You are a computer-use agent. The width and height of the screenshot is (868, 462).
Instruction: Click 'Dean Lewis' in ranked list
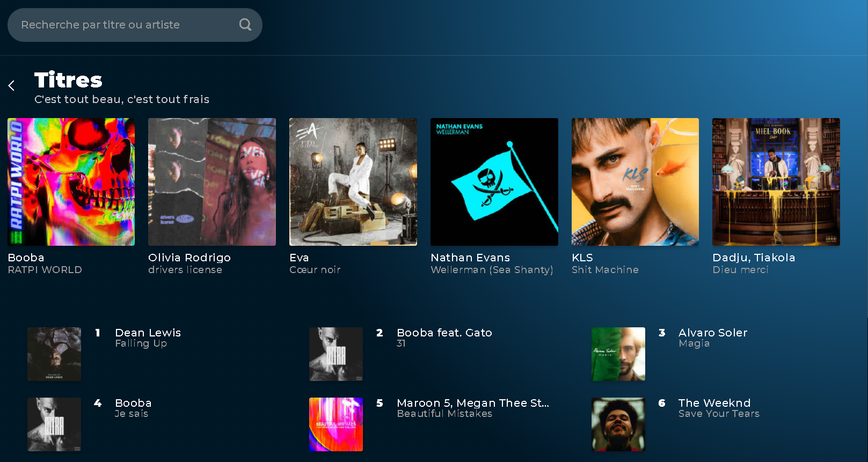pyautogui.click(x=148, y=333)
